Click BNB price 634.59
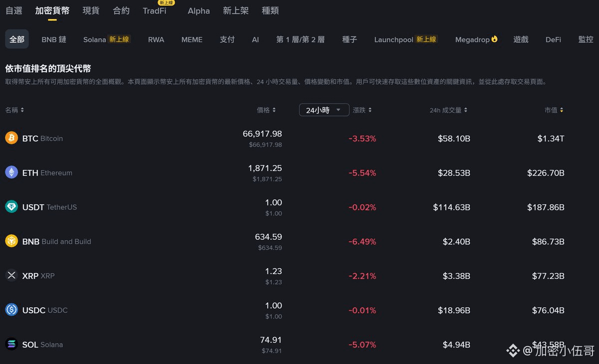The image size is (599, 364). (x=269, y=237)
